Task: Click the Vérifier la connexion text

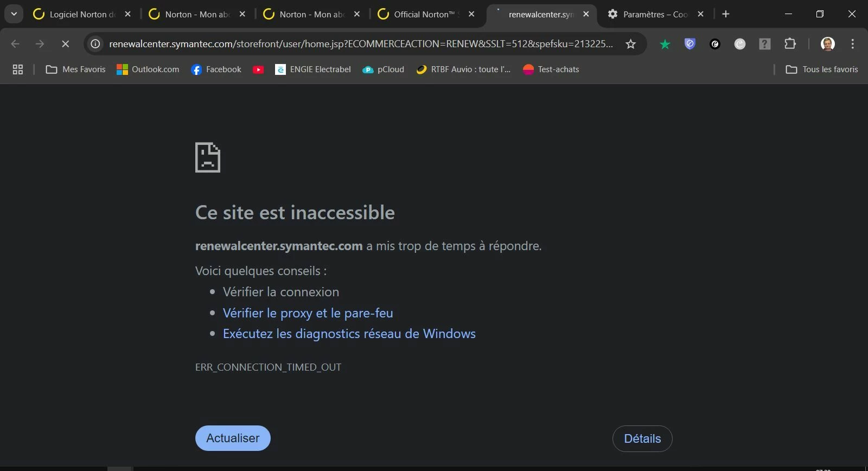Action: [x=281, y=292]
